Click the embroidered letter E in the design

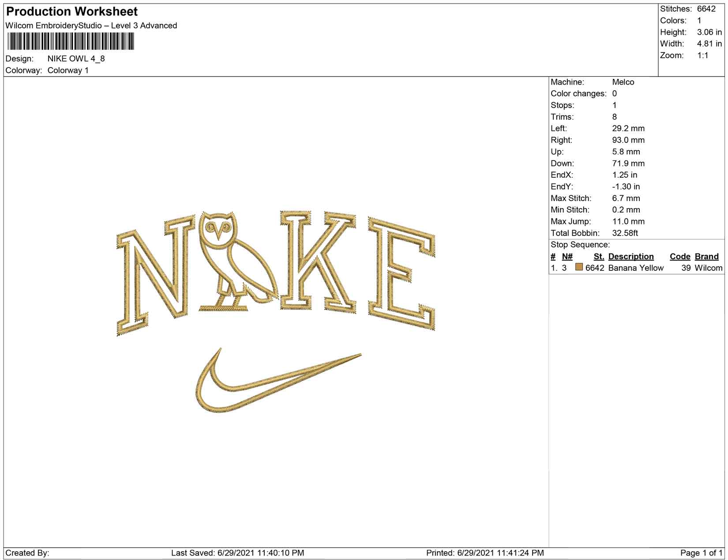point(402,273)
